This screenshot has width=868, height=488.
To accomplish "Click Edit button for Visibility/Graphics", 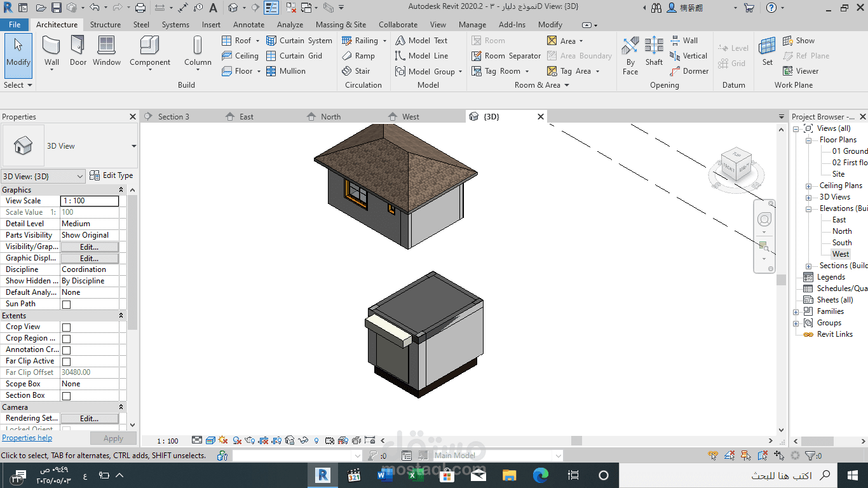I will [x=89, y=247].
